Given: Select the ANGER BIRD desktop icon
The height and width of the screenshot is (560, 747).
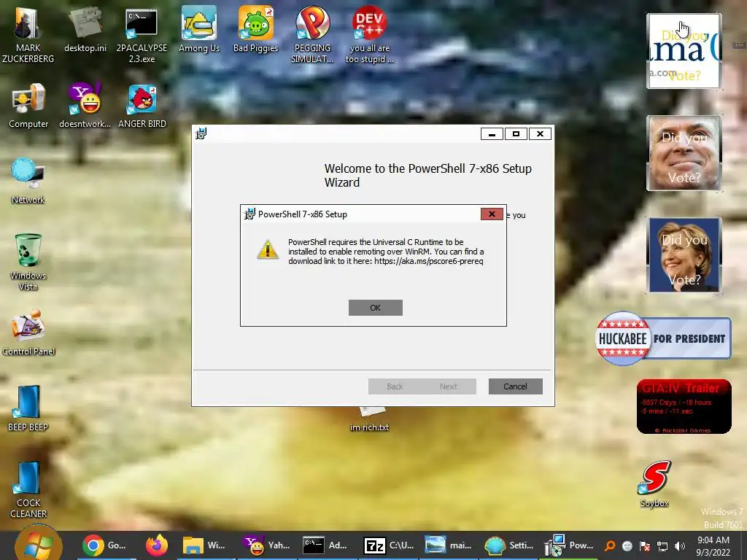Looking at the screenshot, I should tap(142, 106).
